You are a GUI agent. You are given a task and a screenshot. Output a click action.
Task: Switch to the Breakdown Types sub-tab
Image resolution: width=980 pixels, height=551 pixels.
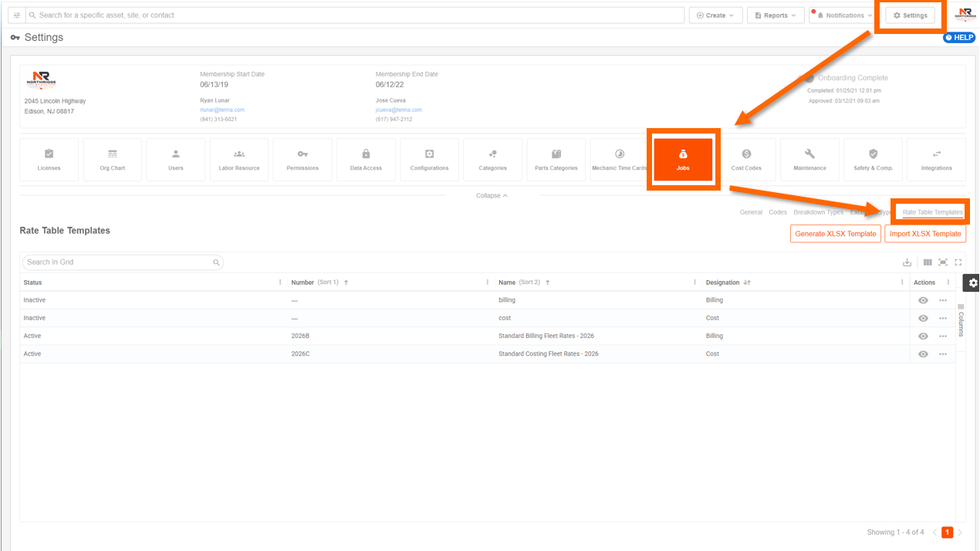click(819, 212)
